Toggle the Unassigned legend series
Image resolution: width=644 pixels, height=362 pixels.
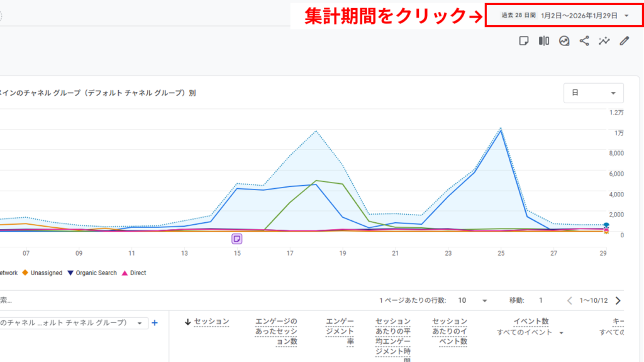[42, 273]
